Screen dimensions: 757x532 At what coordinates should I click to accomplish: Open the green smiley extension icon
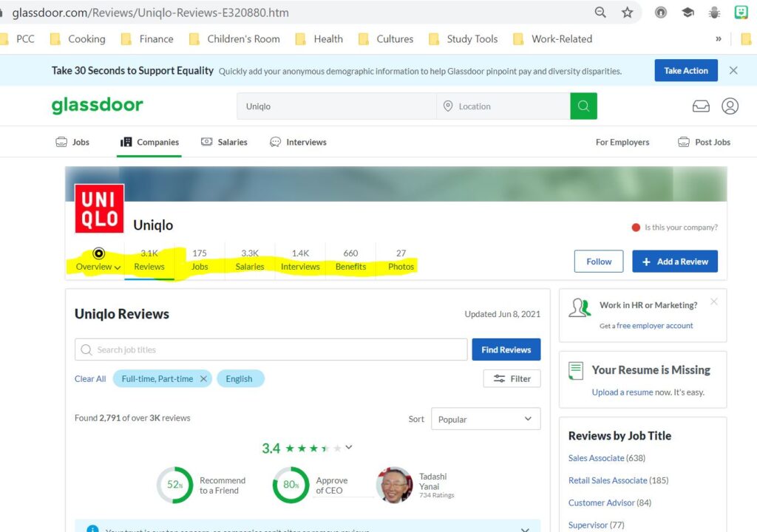[741, 13]
